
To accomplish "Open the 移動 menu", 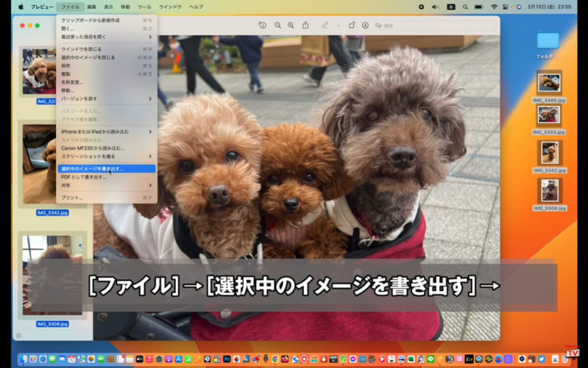I will point(125,7).
